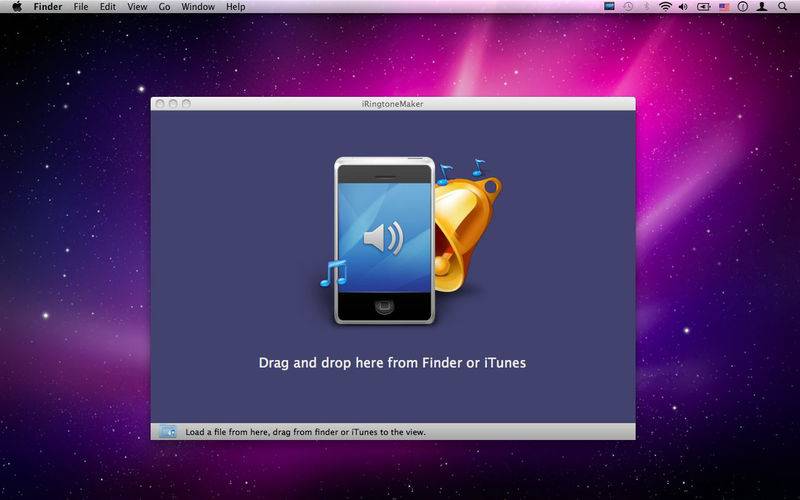Viewport: 800px width, 500px height.
Task: Open the Finder menu
Action: pos(48,7)
